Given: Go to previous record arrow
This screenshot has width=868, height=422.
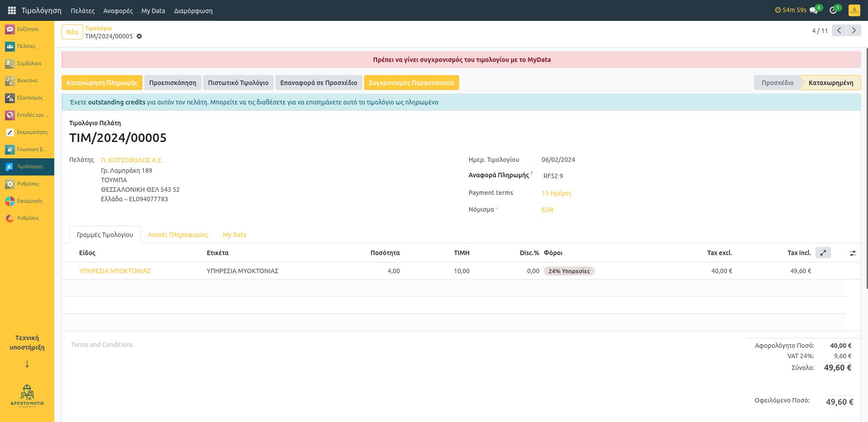Looking at the screenshot, I should pyautogui.click(x=839, y=31).
